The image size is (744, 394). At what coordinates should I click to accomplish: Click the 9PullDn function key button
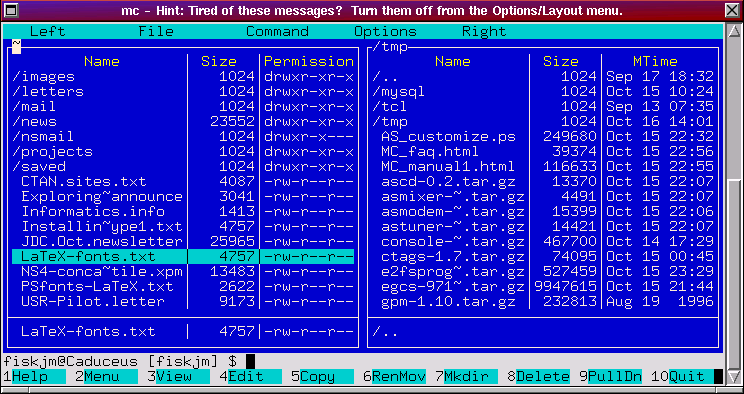(x=611, y=376)
